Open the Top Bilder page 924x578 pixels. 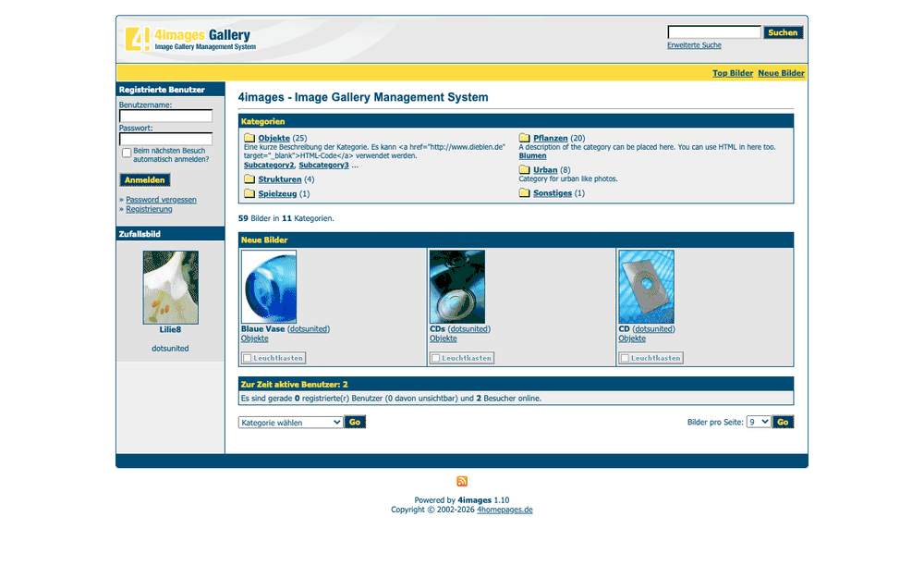[733, 73]
